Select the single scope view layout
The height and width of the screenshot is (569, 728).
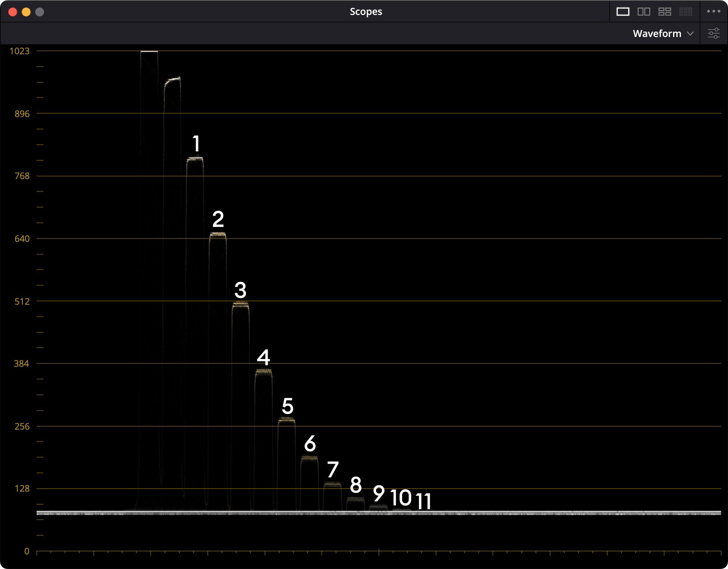(x=623, y=12)
